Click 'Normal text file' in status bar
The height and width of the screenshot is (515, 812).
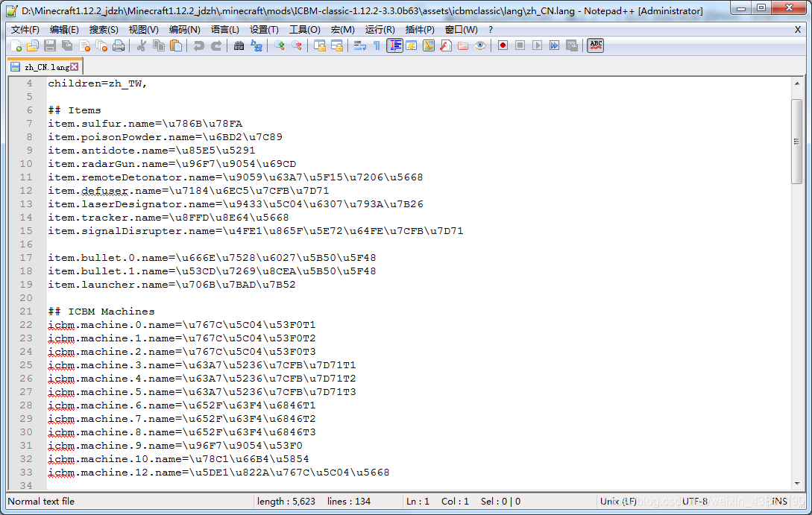(x=42, y=502)
